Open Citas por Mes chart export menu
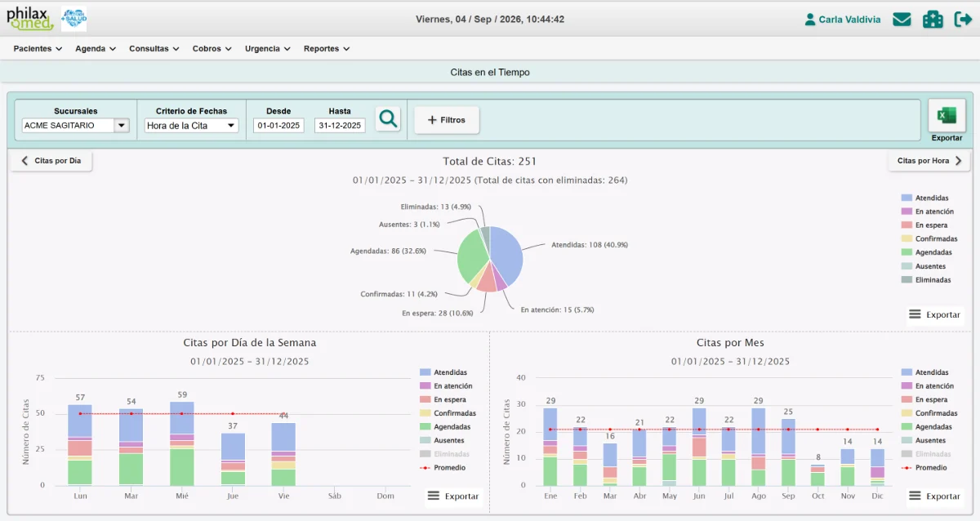Image resolution: width=980 pixels, height=521 pixels. (x=934, y=496)
